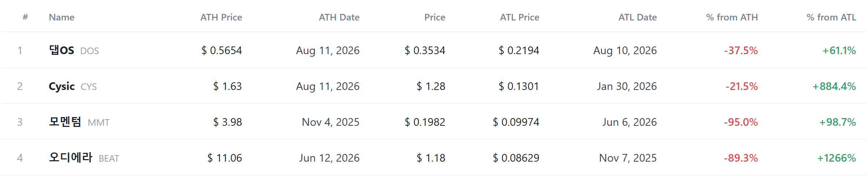The height and width of the screenshot is (177, 868).
Task: Sort by ATH Price column header
Action: tap(221, 17)
